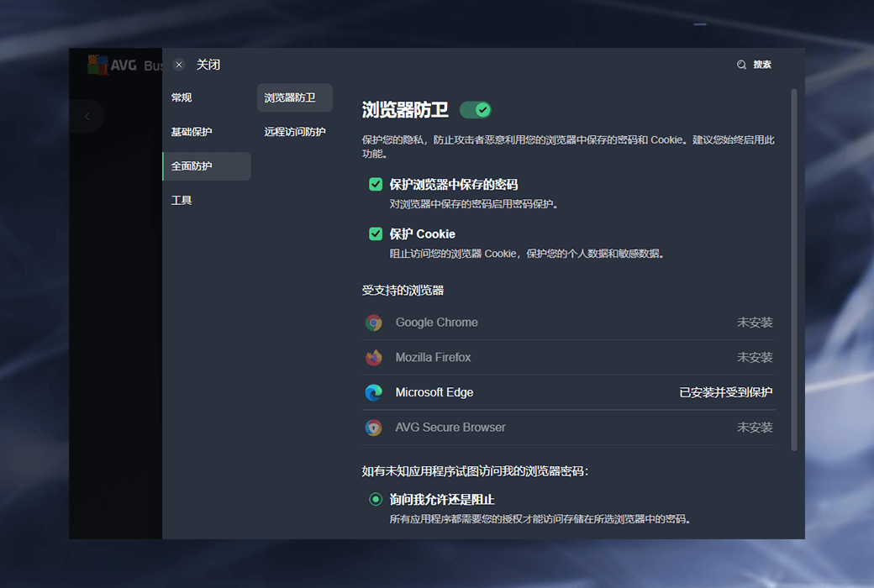
Task: Open the 常规 settings category
Action: [182, 97]
